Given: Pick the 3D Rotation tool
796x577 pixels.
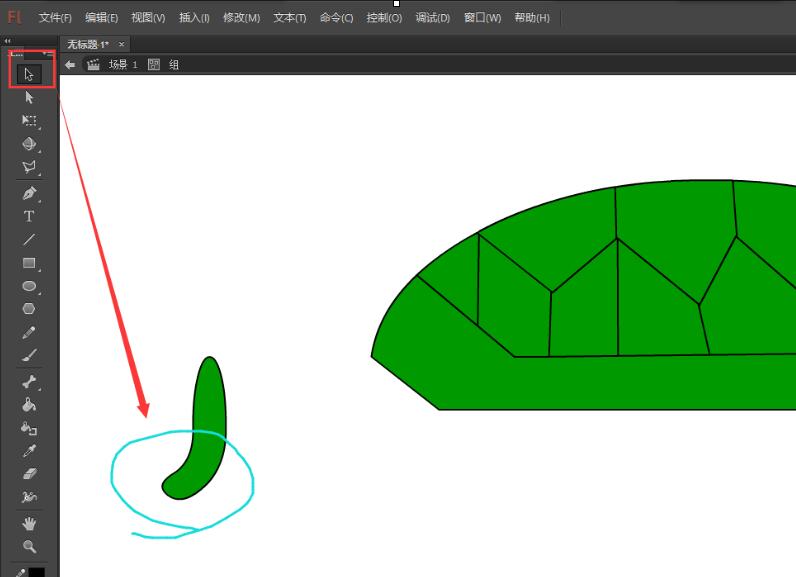Looking at the screenshot, I should tap(29, 144).
